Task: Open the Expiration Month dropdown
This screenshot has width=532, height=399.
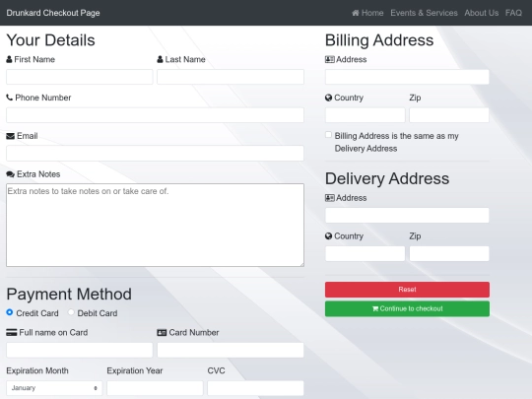Action: click(x=54, y=388)
